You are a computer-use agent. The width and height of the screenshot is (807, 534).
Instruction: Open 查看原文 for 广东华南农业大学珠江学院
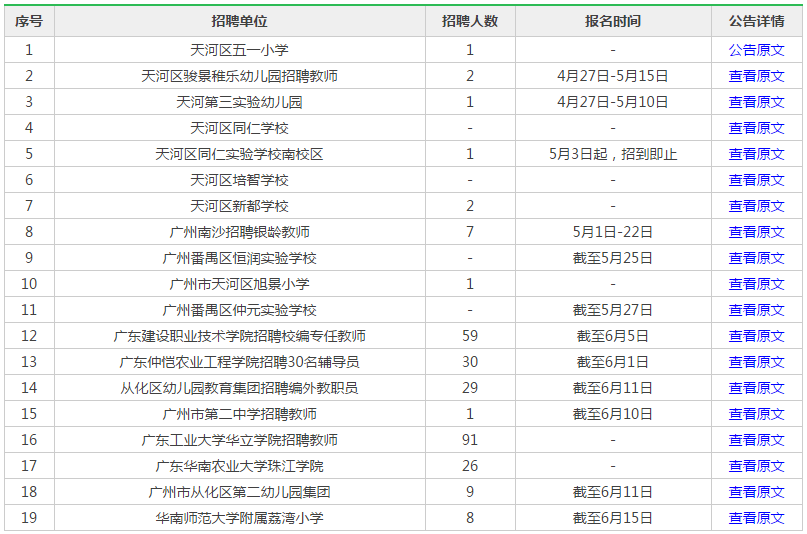click(756, 466)
